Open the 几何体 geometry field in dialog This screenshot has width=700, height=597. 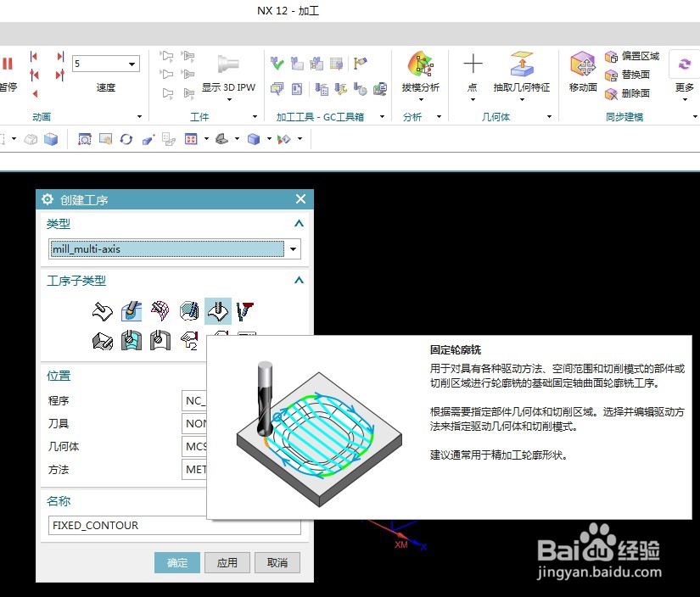pos(194,447)
